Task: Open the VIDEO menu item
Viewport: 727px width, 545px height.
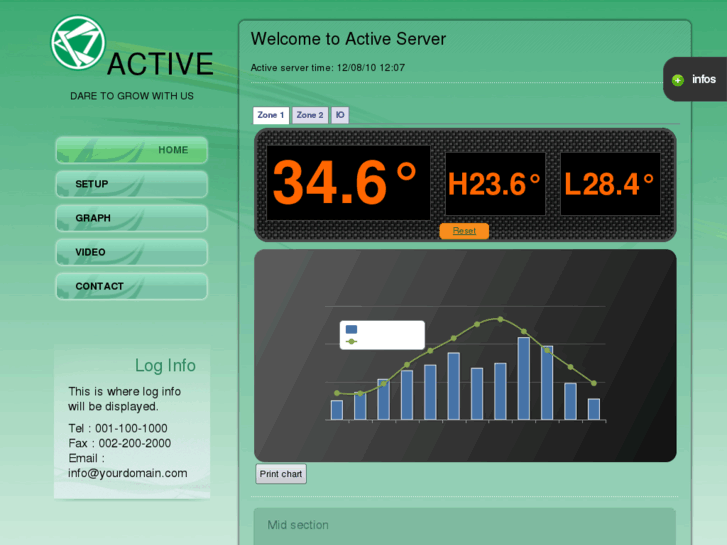Action: pyautogui.click(x=132, y=252)
